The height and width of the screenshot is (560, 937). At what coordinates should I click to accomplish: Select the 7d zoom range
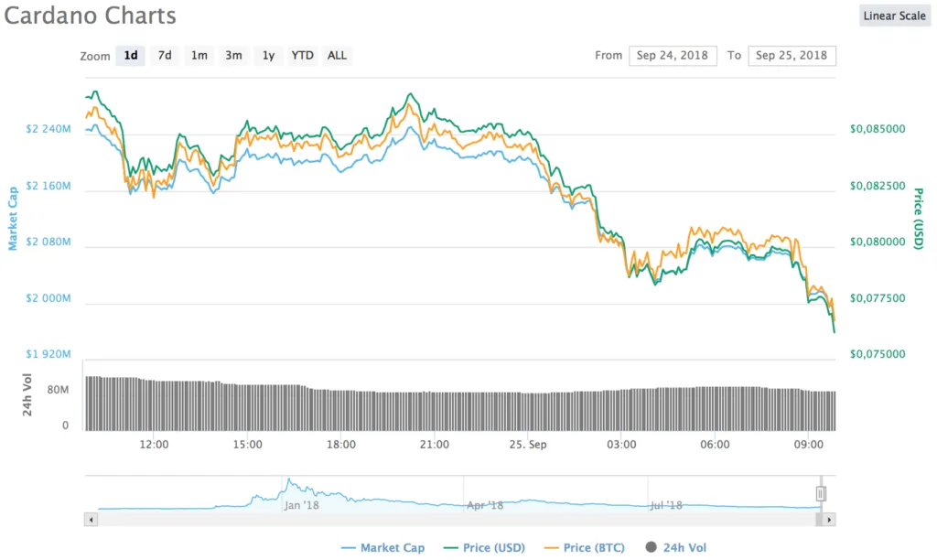click(x=165, y=56)
